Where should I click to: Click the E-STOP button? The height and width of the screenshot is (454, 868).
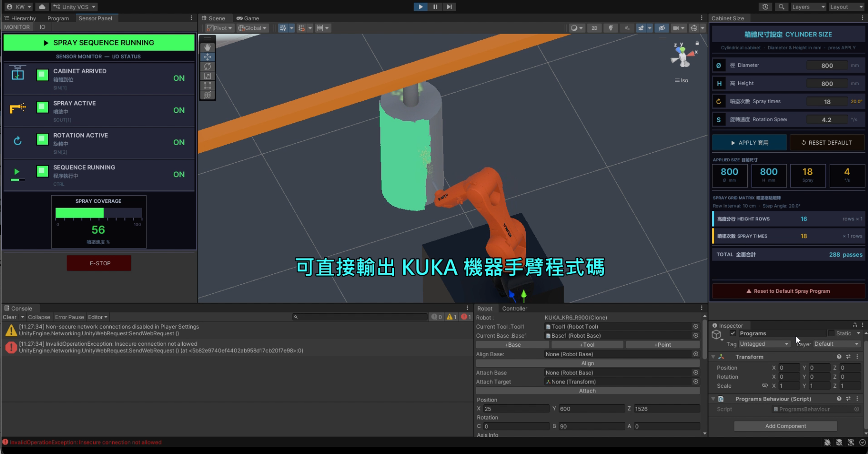click(x=99, y=263)
